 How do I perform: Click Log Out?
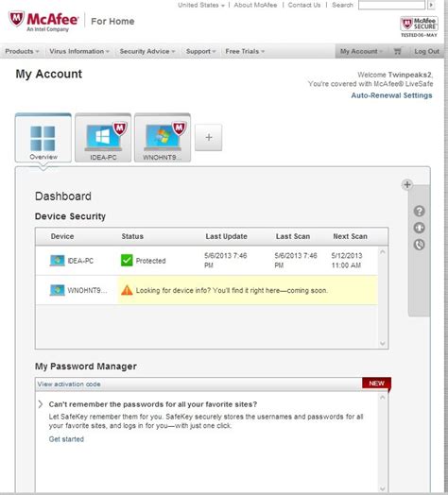(x=426, y=51)
